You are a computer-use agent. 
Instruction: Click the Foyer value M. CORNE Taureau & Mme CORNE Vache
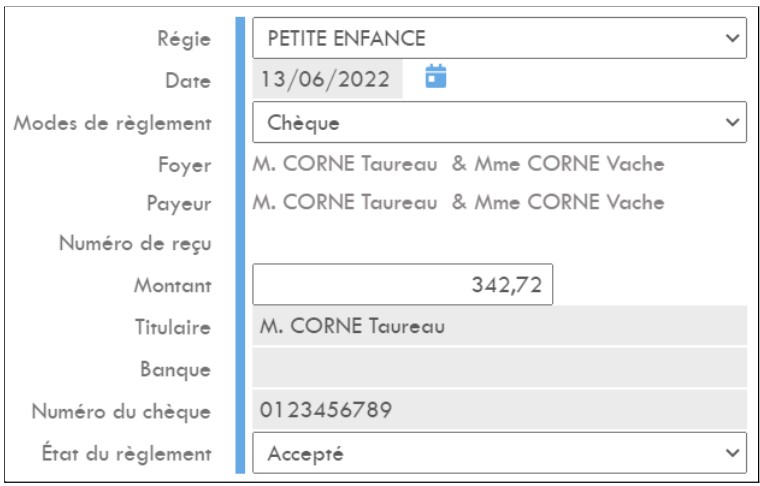click(x=458, y=164)
